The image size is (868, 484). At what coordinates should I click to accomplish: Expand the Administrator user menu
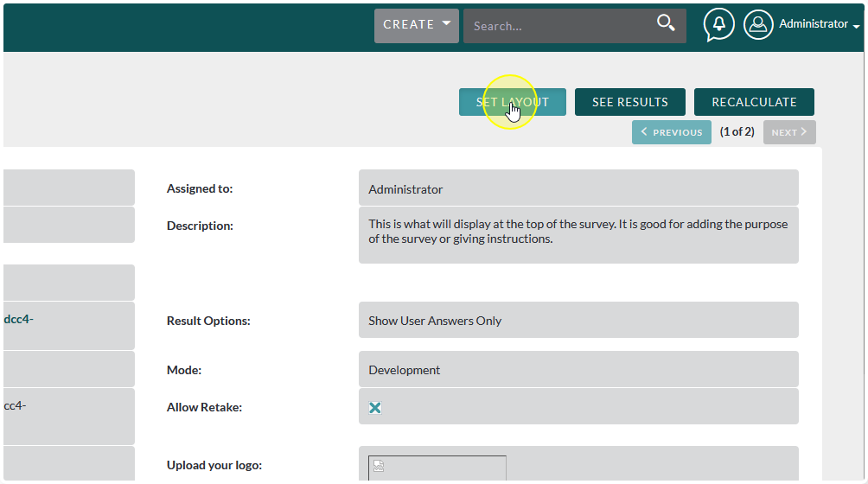point(819,24)
